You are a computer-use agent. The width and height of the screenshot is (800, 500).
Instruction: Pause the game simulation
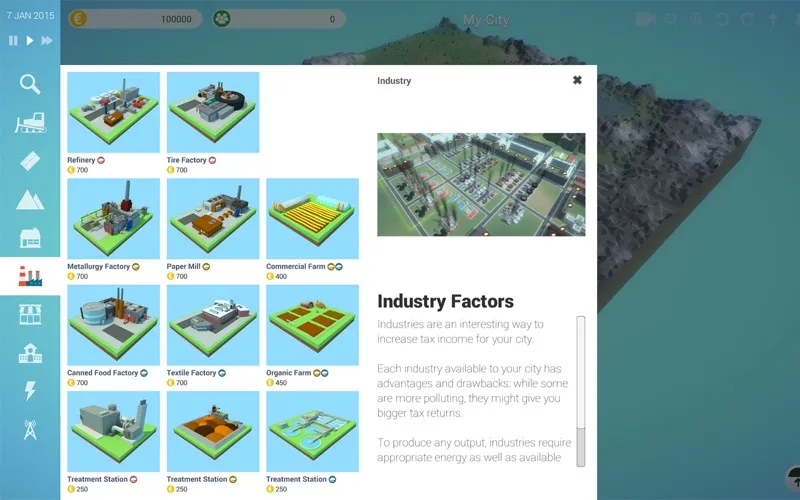coord(14,41)
